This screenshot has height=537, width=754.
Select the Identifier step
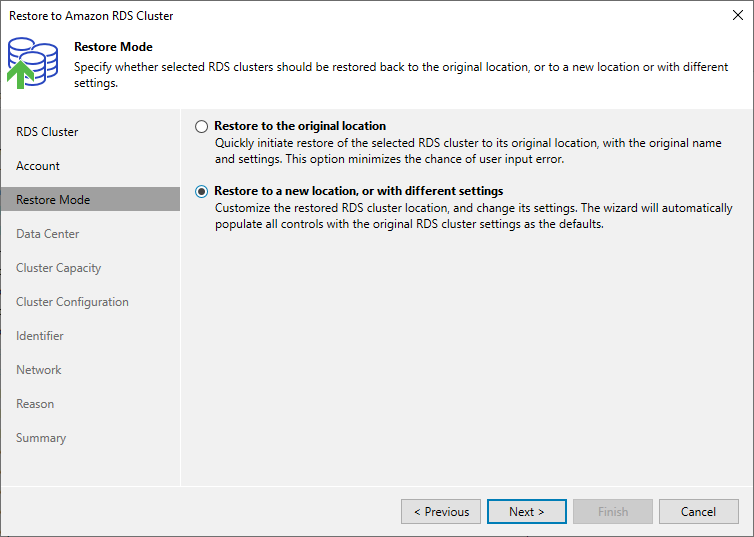40,336
